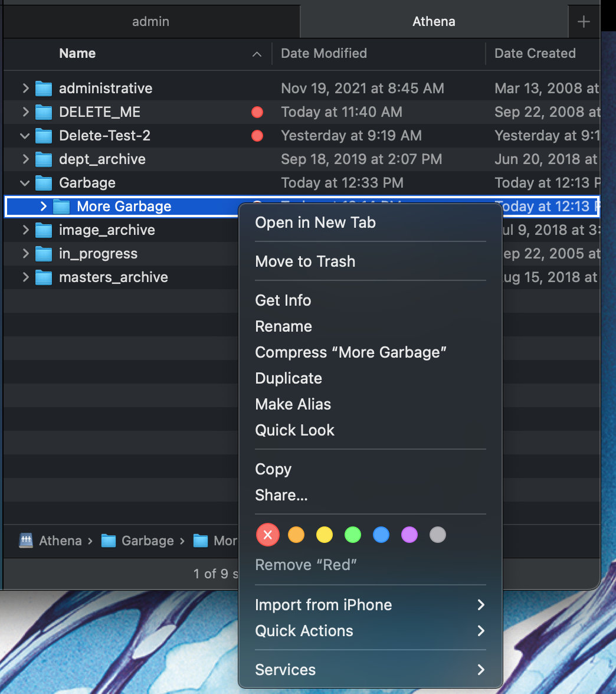This screenshot has width=616, height=694.
Task: Expand the DELETE_ME folder
Action: click(x=25, y=112)
